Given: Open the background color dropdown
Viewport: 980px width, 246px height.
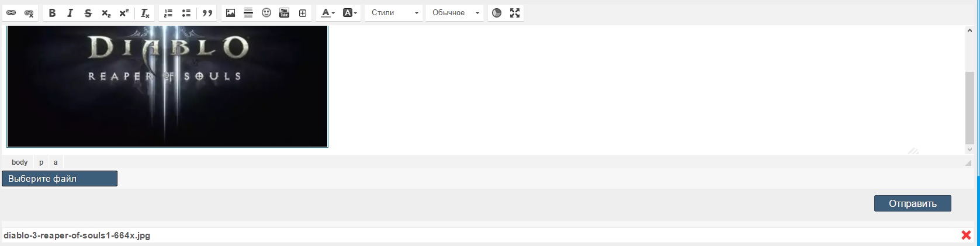Looking at the screenshot, I should coord(349,13).
